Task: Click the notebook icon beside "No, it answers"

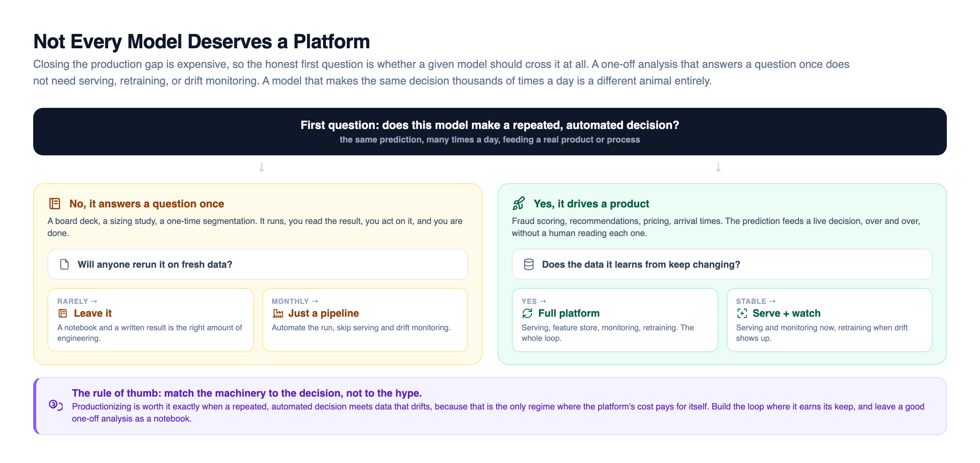Action: 54,204
